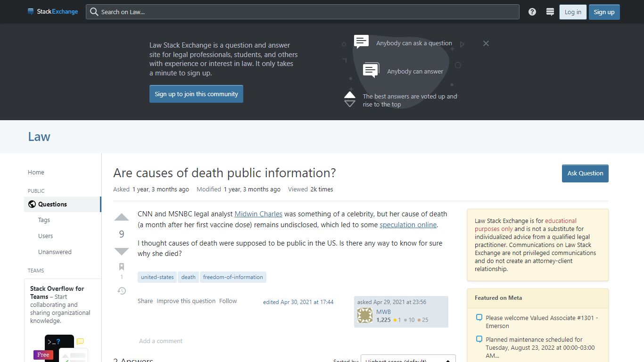The image size is (644, 362).
Task: Click Add a comment
Action: [x=161, y=341]
